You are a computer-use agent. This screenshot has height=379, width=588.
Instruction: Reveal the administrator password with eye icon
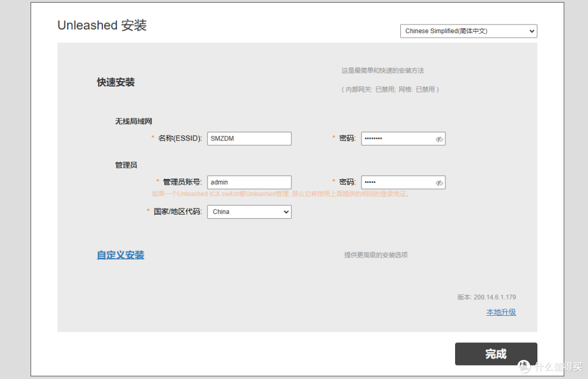[439, 183]
